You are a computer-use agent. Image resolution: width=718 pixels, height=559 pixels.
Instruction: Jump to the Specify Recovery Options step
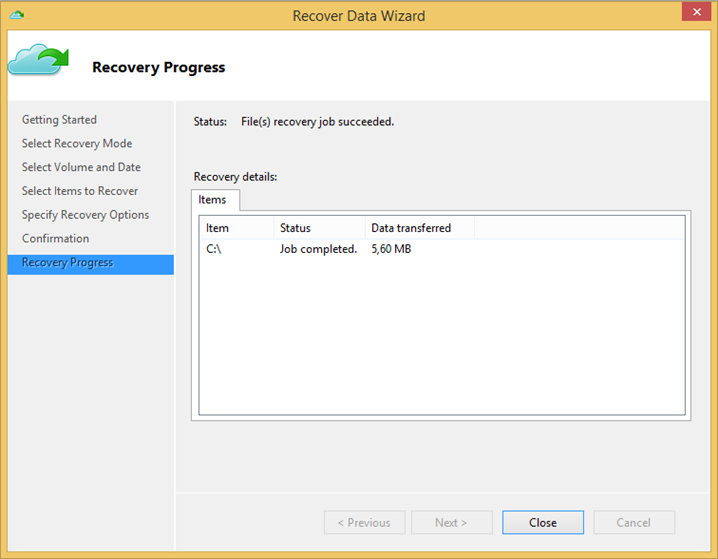point(85,215)
